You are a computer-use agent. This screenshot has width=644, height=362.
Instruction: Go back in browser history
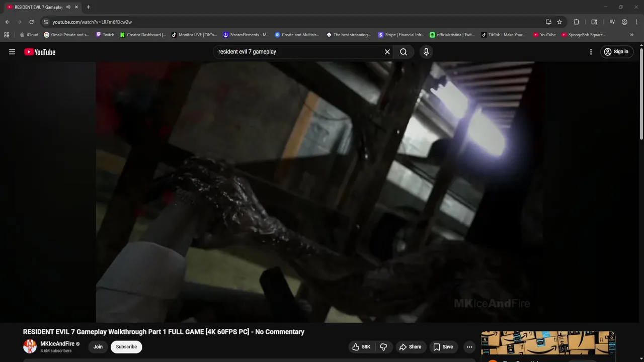tap(7, 22)
